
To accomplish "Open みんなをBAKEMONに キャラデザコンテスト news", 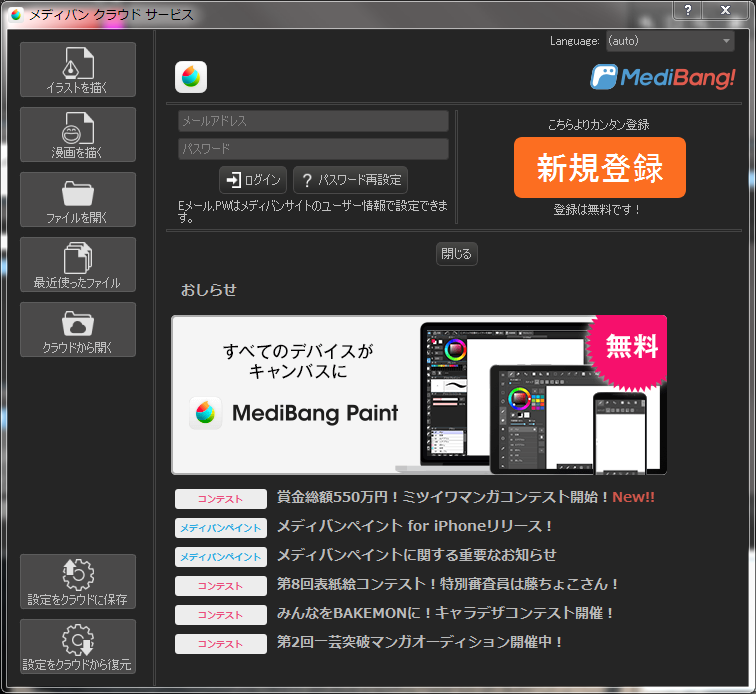I will click(x=445, y=613).
